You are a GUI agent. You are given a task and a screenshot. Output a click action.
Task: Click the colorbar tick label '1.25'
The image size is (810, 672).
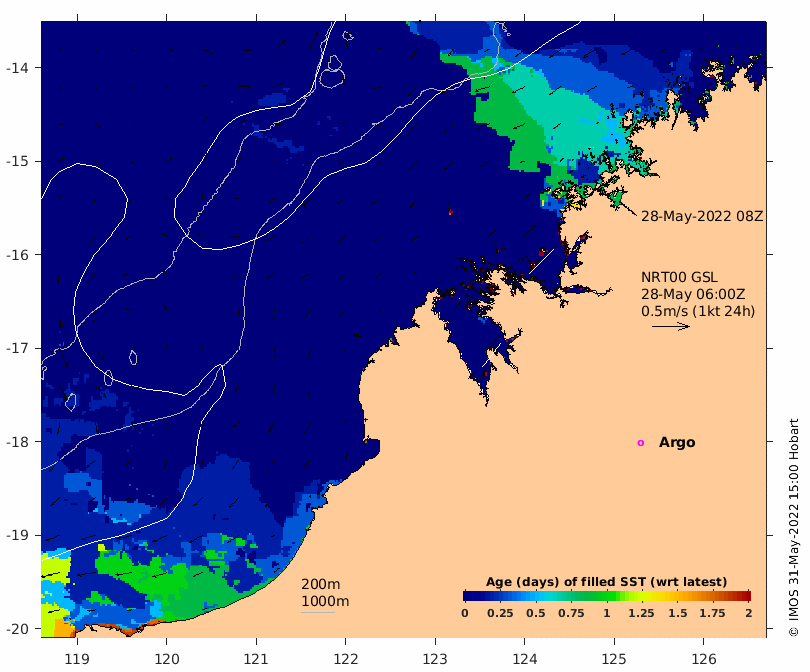click(x=641, y=613)
